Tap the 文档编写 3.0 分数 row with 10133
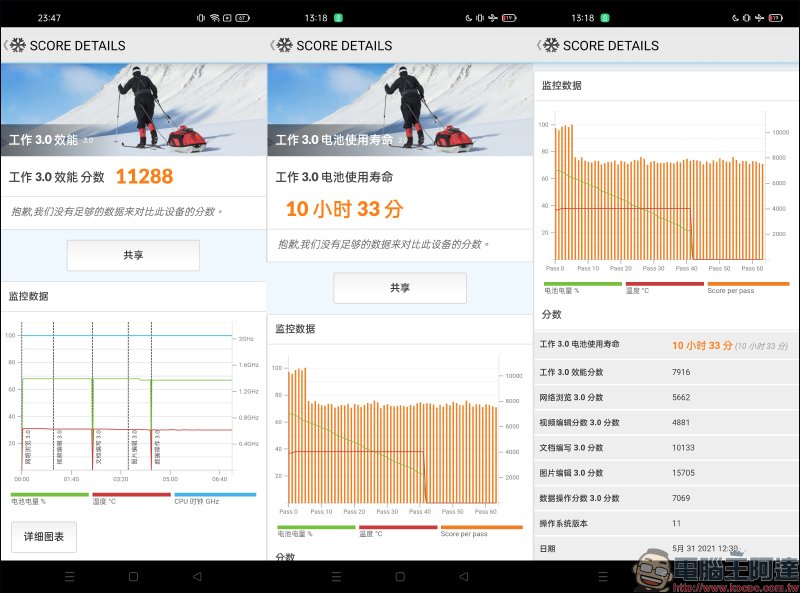Image resolution: width=800 pixels, height=593 pixels. point(666,448)
